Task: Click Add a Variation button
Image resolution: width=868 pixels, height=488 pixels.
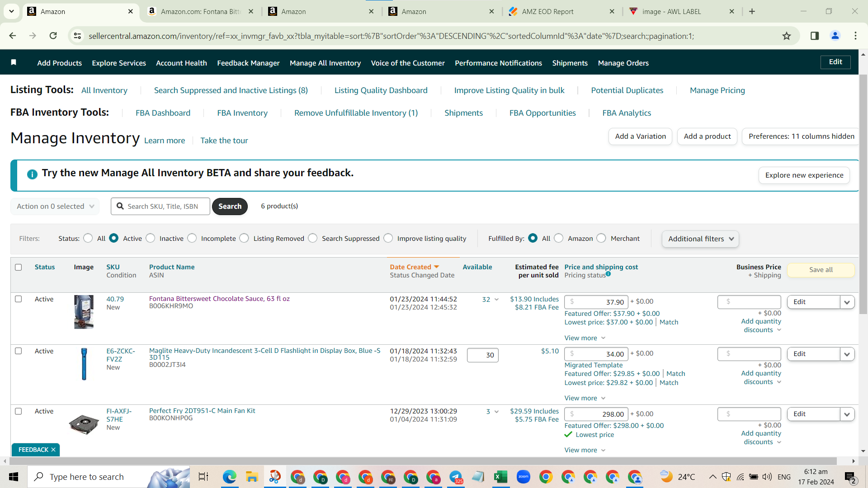Action: [640, 136]
